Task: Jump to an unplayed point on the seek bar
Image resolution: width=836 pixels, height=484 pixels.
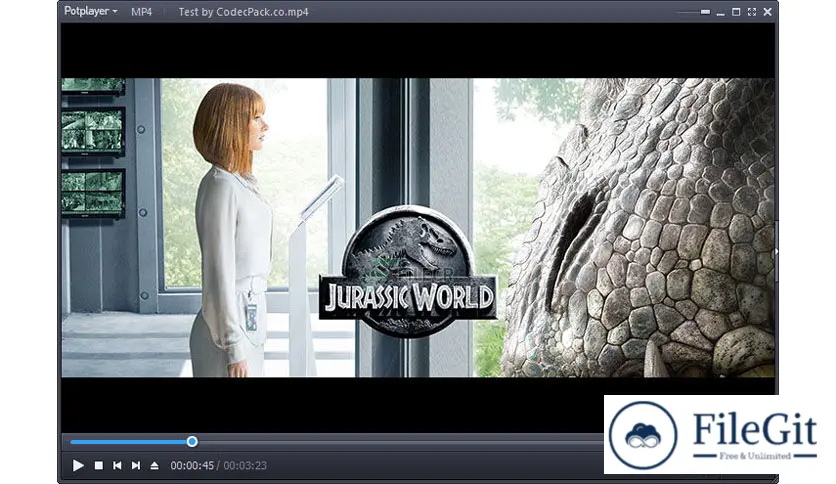Action: click(400, 441)
